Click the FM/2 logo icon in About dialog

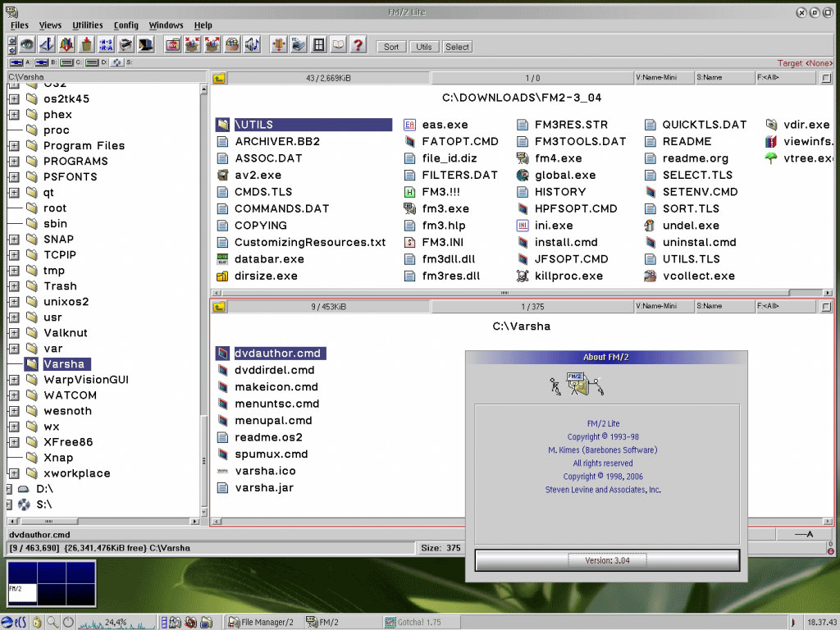[577, 384]
